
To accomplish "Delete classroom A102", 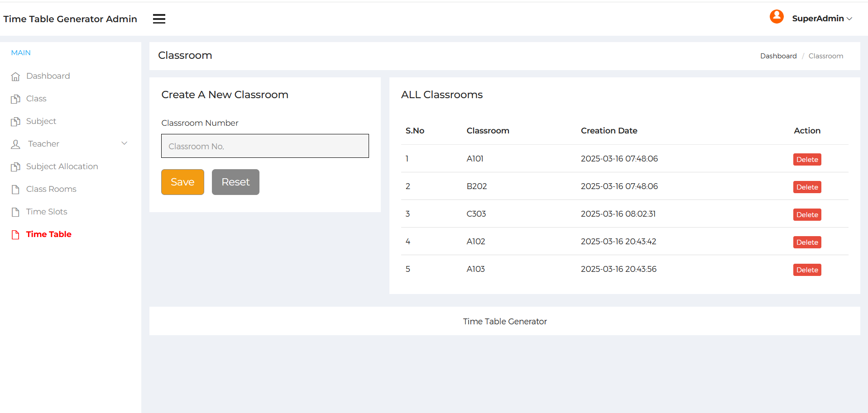I will click(x=807, y=242).
